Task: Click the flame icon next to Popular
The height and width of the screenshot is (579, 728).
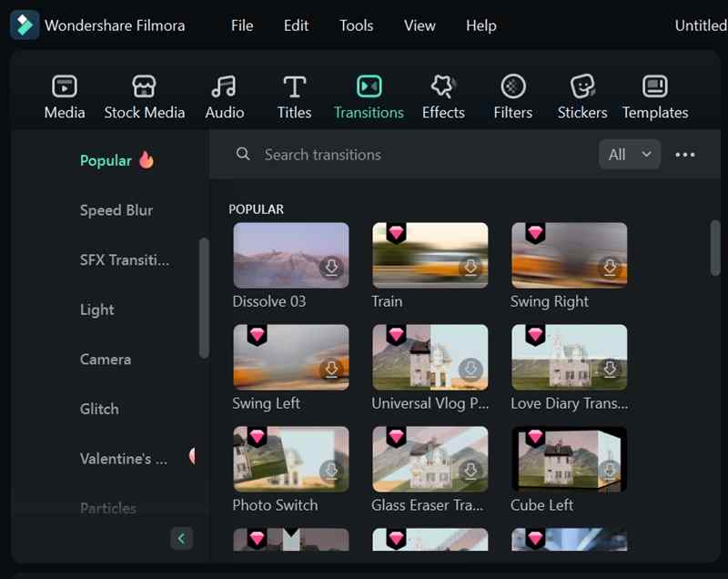Action: pos(147,160)
